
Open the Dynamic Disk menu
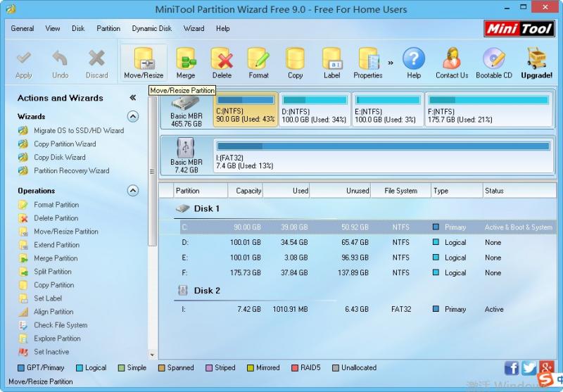[151, 28]
